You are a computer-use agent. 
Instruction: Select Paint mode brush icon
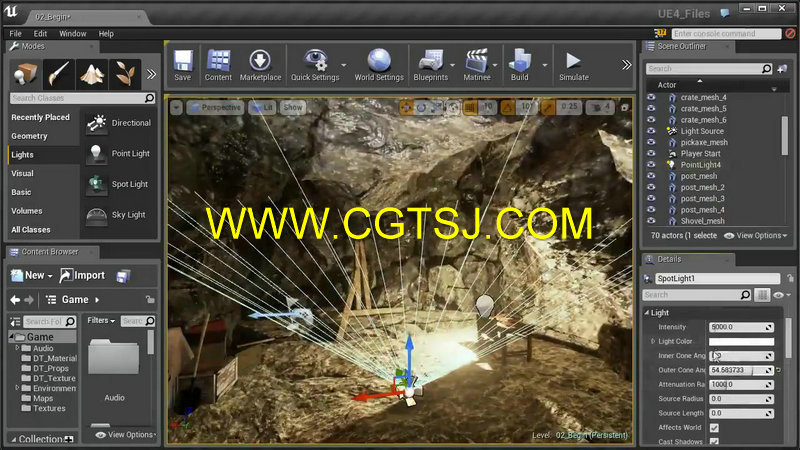point(59,74)
